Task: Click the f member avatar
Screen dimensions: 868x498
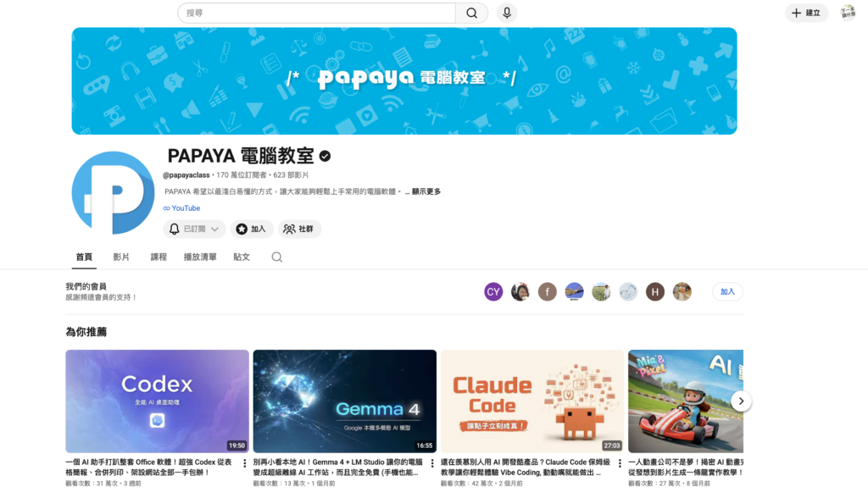Action: [x=547, y=291]
